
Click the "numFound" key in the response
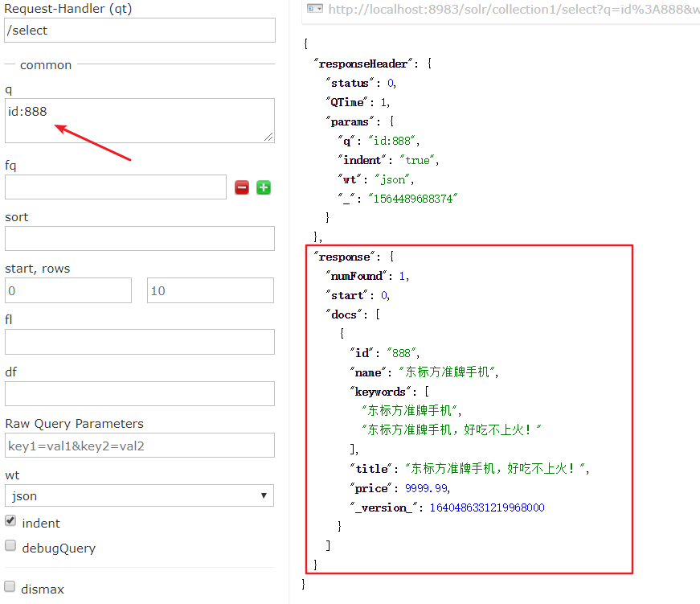pos(357,276)
